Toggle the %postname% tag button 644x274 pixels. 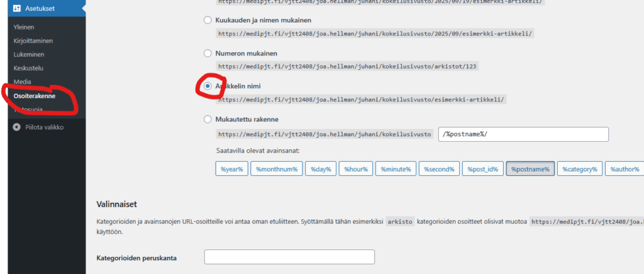(530, 169)
